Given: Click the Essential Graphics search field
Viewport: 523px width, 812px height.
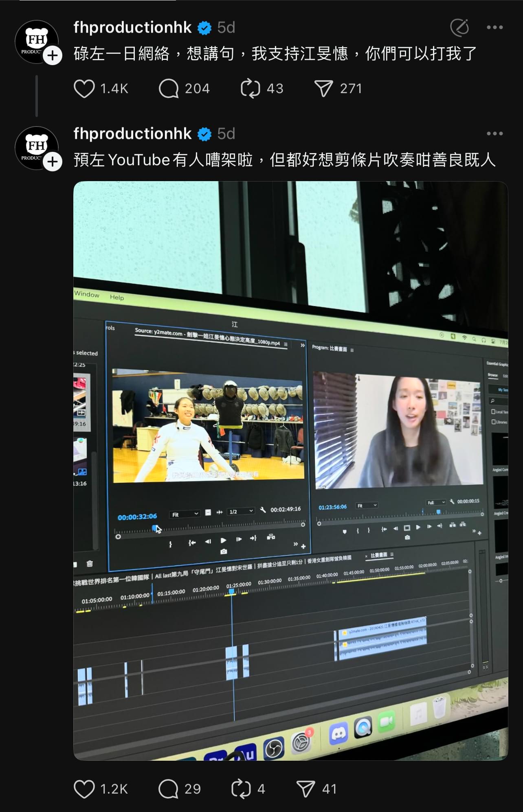Looking at the screenshot, I should 499,401.
